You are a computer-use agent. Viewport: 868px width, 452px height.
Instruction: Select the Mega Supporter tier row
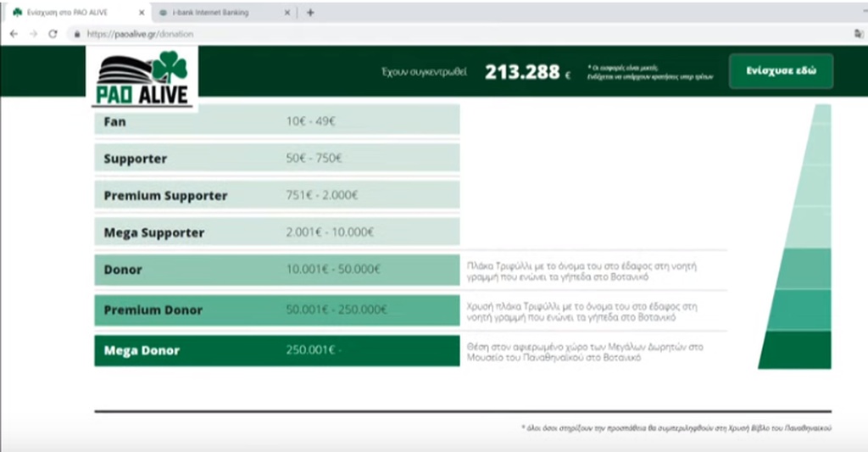[277, 232]
